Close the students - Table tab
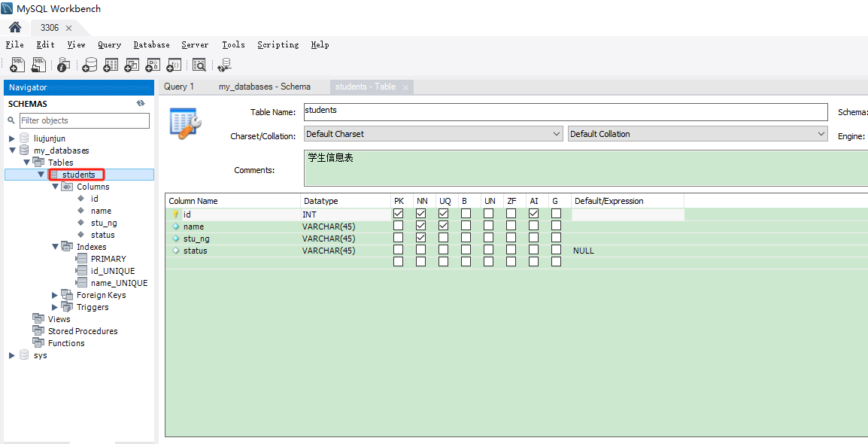Viewport: 868px width, 444px height. point(405,87)
